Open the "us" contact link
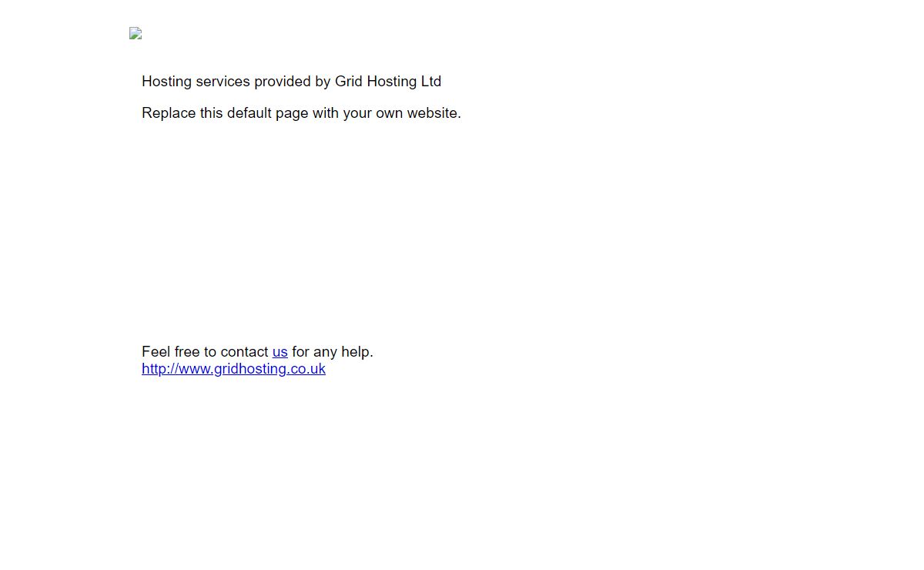 coord(280,352)
